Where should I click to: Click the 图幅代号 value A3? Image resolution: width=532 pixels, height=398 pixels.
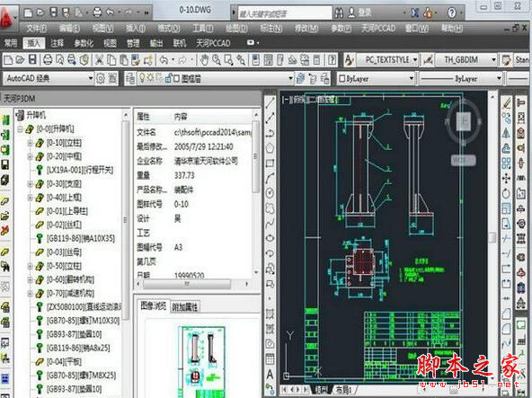[x=179, y=247]
